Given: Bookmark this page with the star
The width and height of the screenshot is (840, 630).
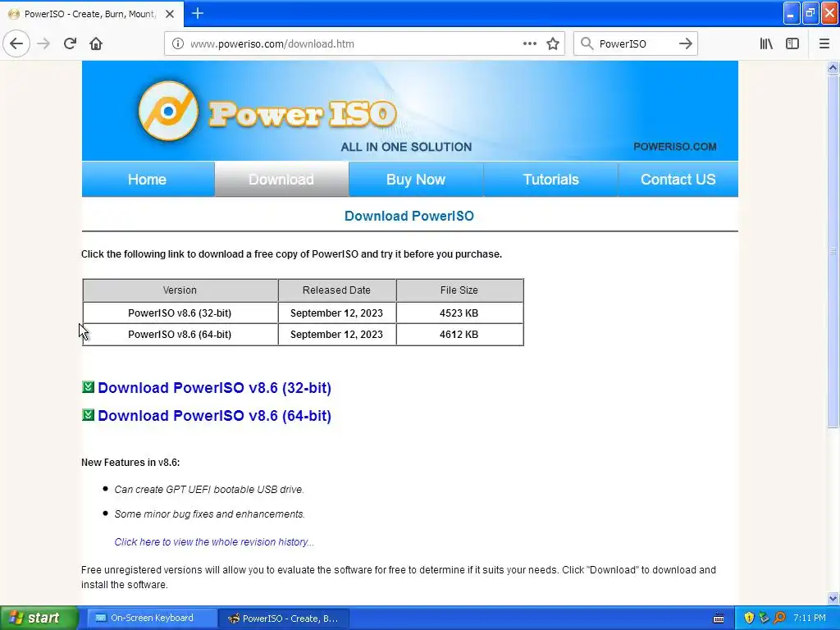Looking at the screenshot, I should coord(553,43).
